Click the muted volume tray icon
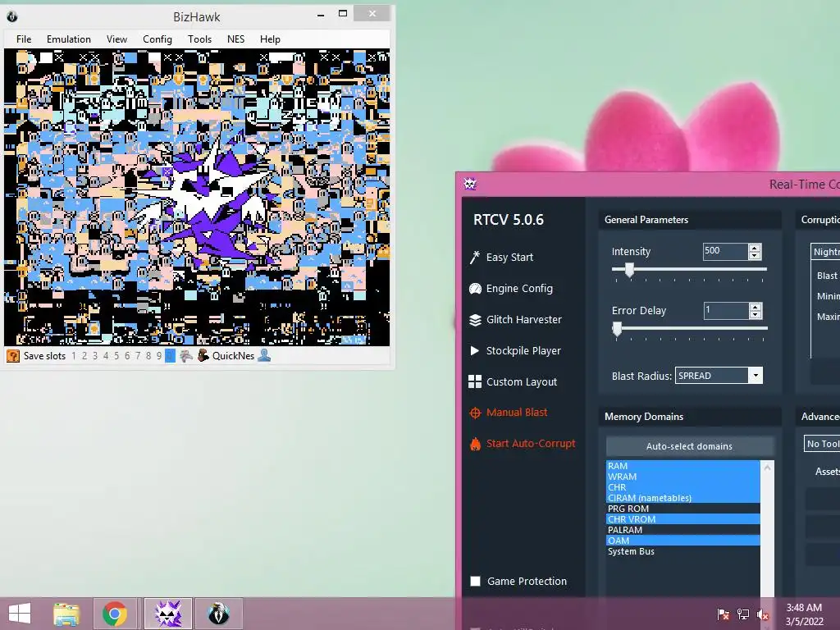 (763, 614)
